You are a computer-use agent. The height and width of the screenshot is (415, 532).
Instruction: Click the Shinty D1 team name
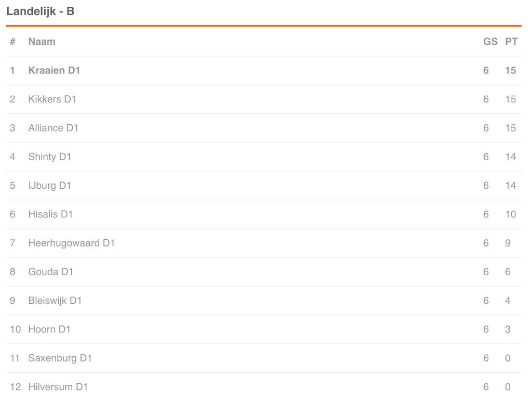click(x=49, y=157)
